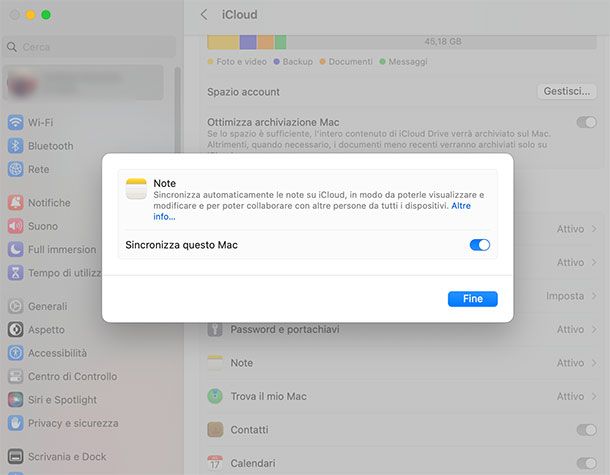Select Privacy e sicurezza label
This screenshot has height=475, width=610.
click(x=73, y=423)
